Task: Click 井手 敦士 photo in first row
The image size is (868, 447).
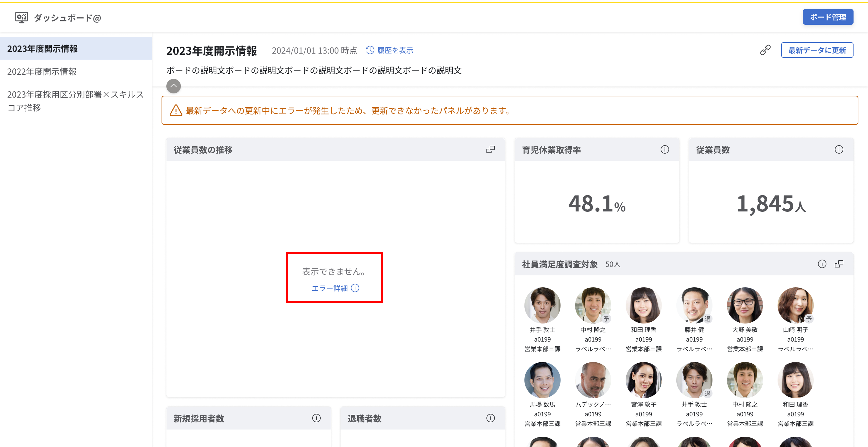Action: (542, 305)
